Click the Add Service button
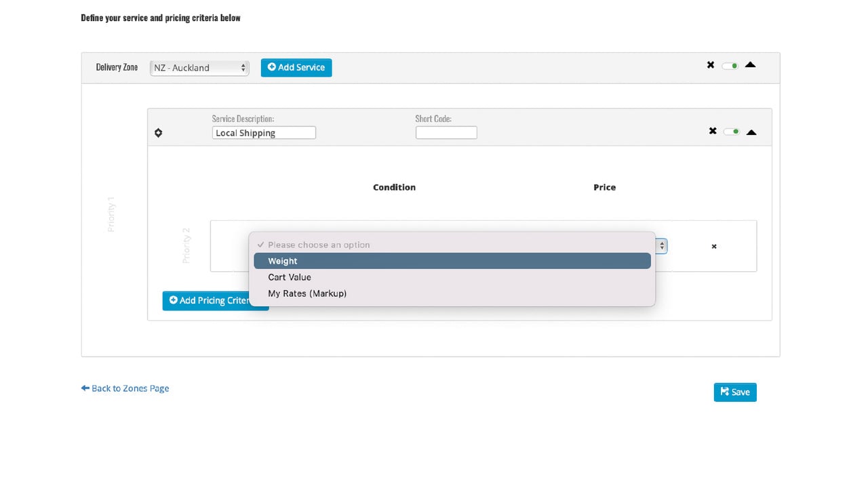 pos(296,67)
